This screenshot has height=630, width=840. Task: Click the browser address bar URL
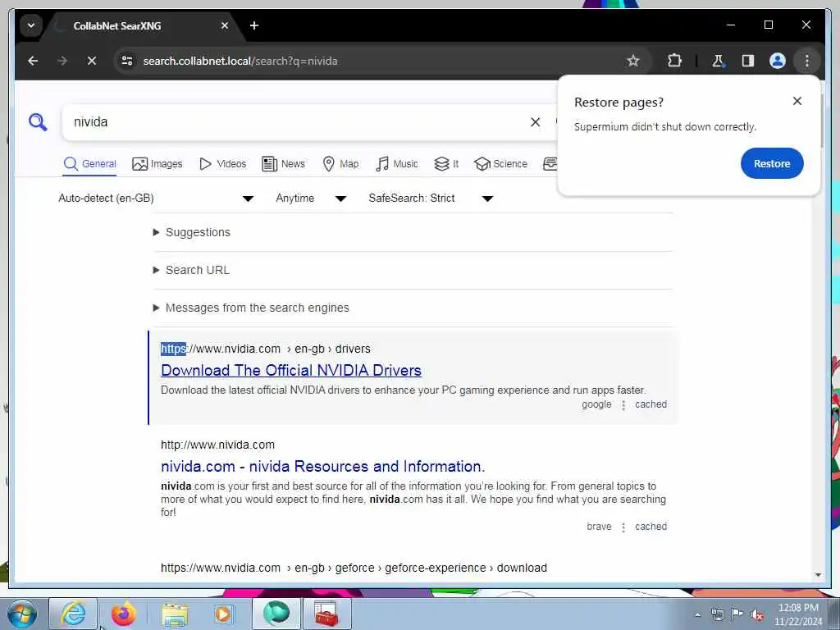pyautogui.click(x=240, y=61)
